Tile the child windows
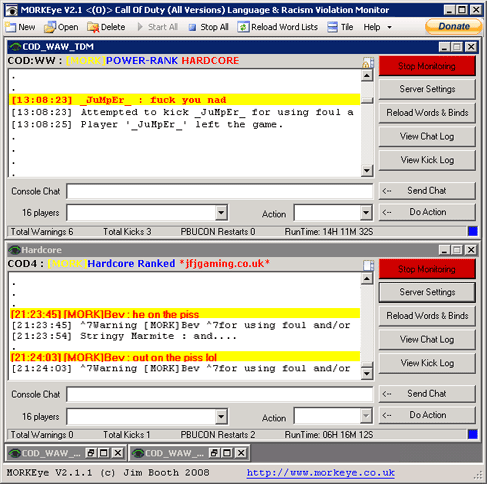This screenshot has height=484, width=500. (340, 27)
